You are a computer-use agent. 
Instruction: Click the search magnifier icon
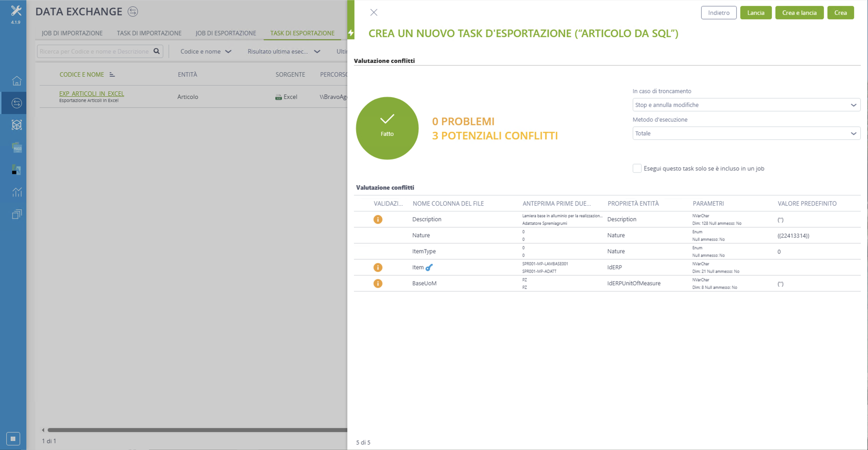156,51
